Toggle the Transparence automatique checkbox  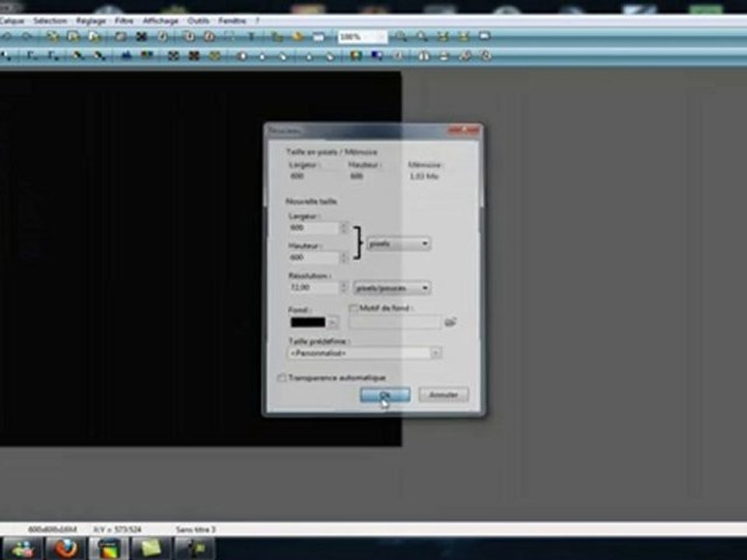pyautogui.click(x=282, y=378)
